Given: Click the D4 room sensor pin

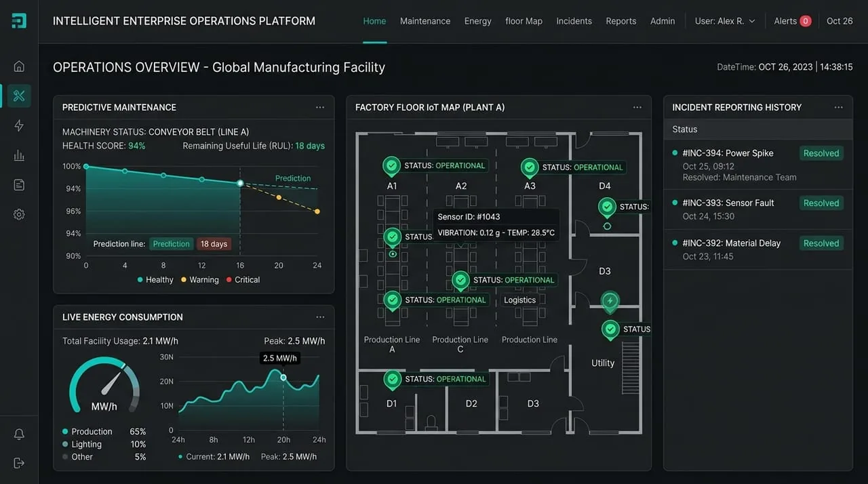Looking at the screenshot, I should coord(607,207).
